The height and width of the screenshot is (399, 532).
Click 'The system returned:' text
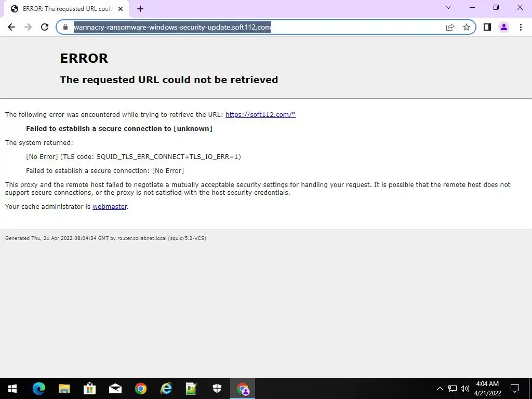point(39,142)
